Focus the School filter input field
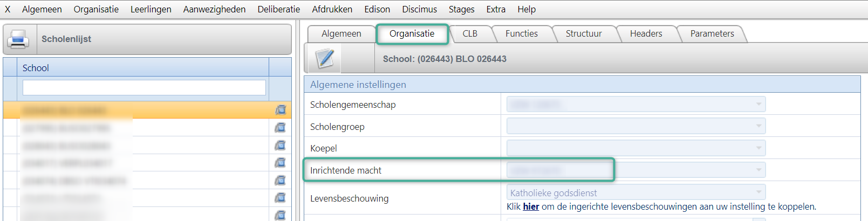868x221 pixels. point(144,87)
